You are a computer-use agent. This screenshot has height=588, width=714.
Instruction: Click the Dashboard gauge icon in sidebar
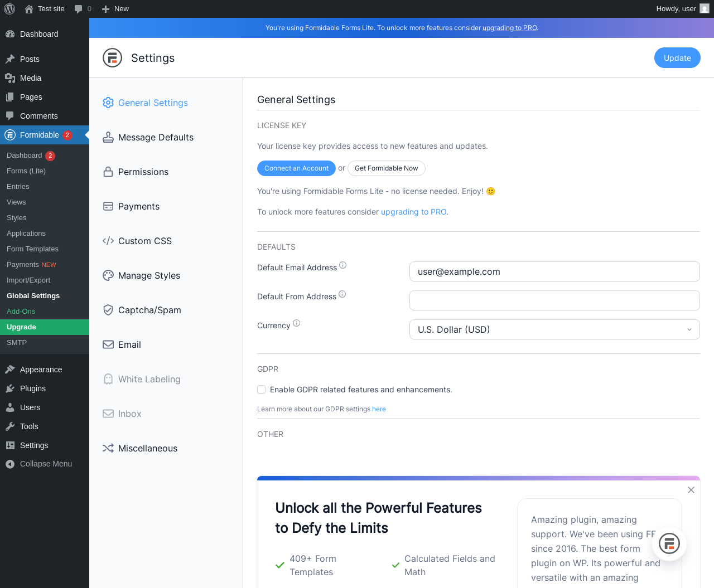[10, 34]
